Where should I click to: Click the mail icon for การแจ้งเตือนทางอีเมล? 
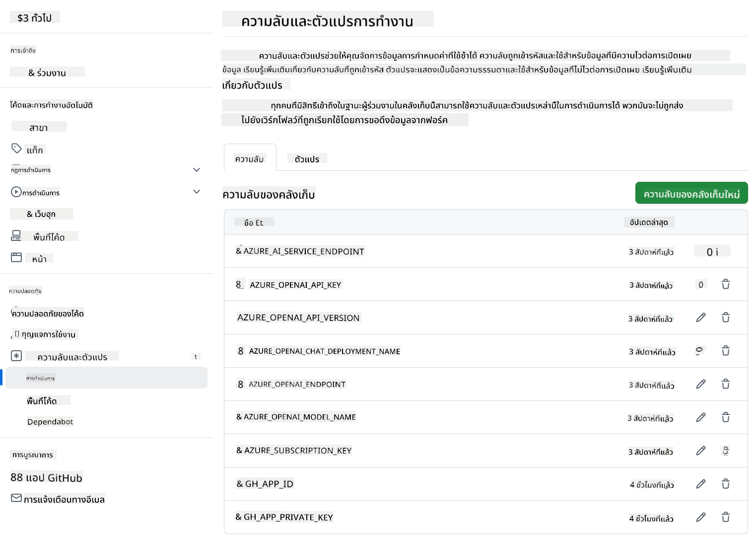click(x=16, y=498)
